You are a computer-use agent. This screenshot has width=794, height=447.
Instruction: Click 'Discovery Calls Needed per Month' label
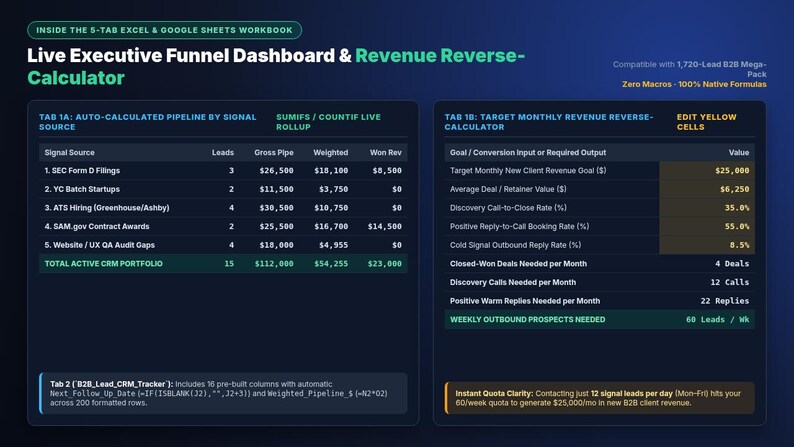pyautogui.click(x=512, y=282)
